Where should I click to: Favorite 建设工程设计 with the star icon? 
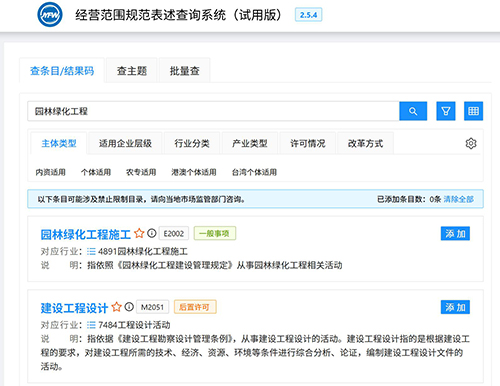(x=116, y=307)
